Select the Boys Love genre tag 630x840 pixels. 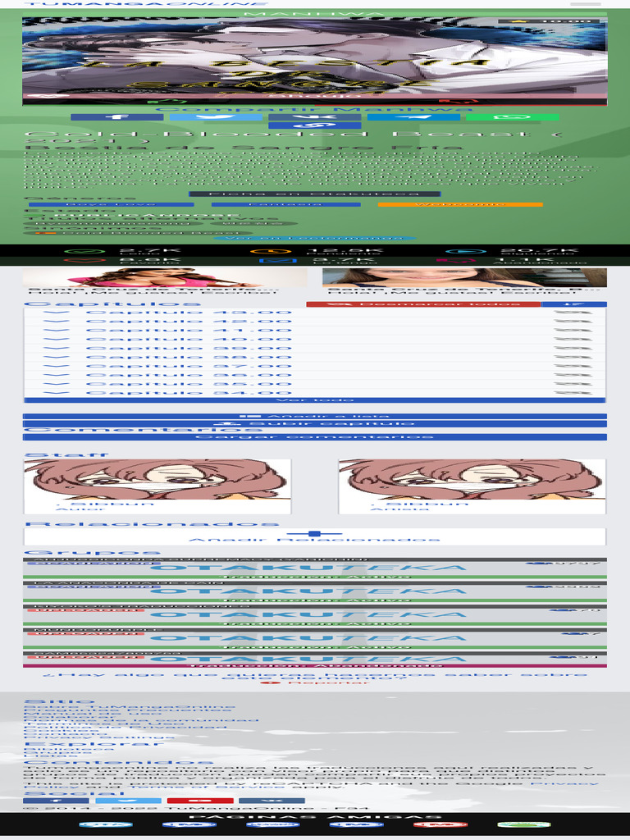coord(112,204)
